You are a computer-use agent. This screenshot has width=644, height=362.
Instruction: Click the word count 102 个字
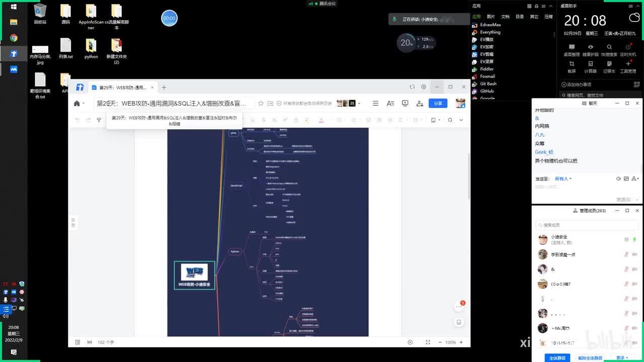pos(106,342)
